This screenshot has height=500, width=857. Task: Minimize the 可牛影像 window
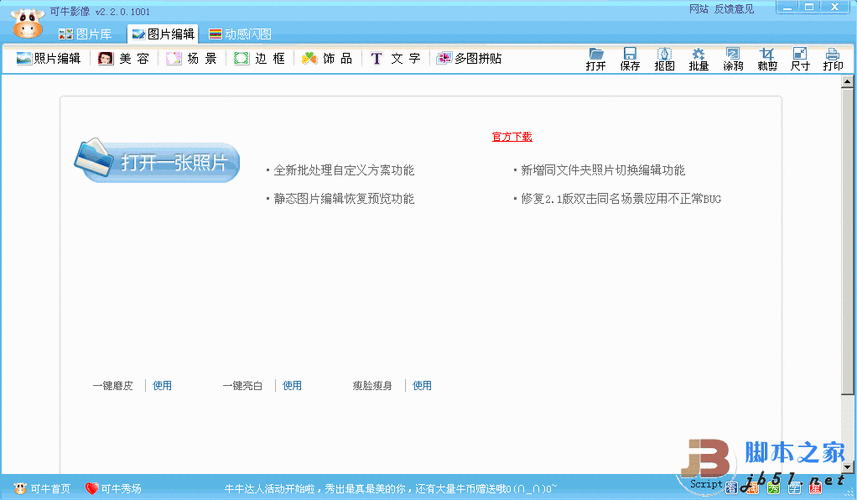click(x=788, y=7)
